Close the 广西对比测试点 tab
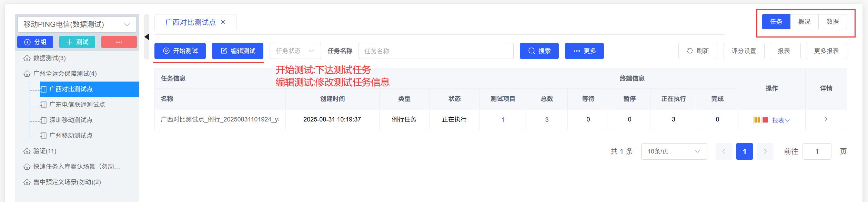Image resolution: width=868 pixels, height=202 pixels. pyautogui.click(x=223, y=22)
